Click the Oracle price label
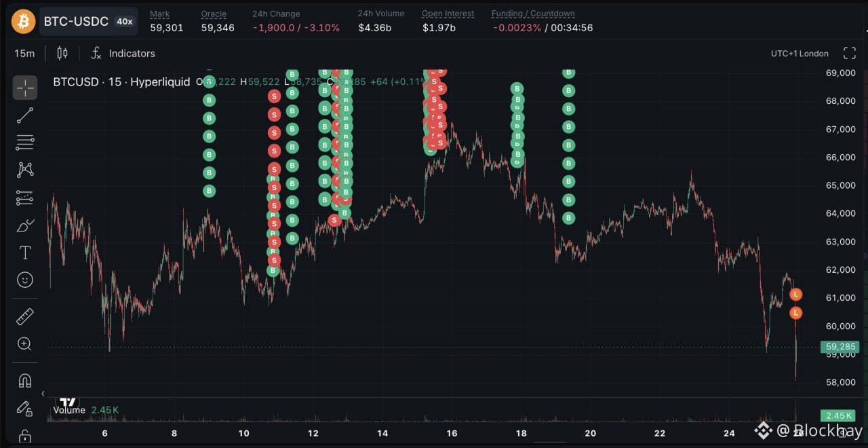868x448 pixels. 215,14
